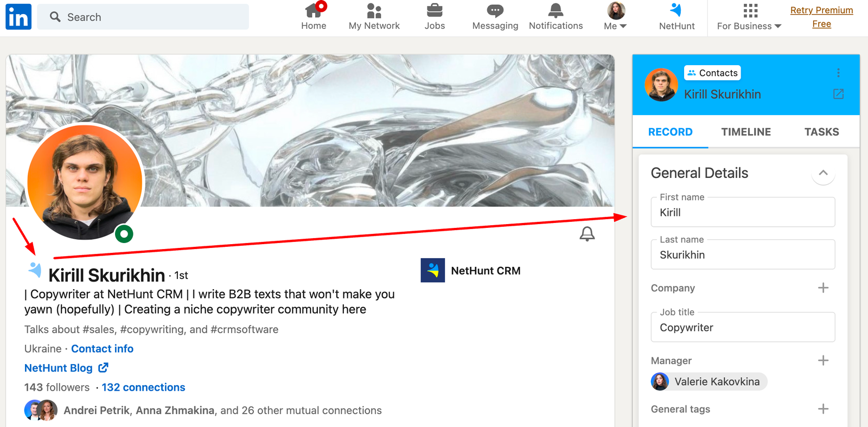Open the mutual connections list link
The image size is (868, 427).
click(222, 410)
